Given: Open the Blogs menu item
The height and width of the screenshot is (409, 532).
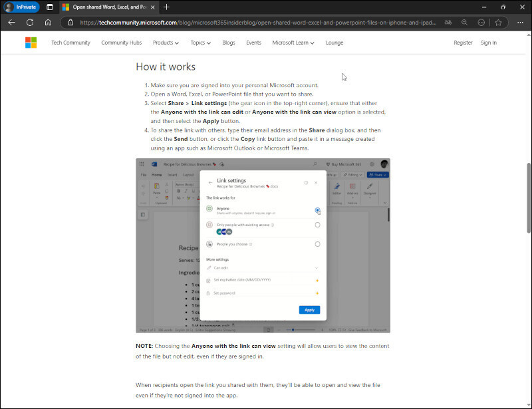Looking at the screenshot, I should tap(229, 43).
